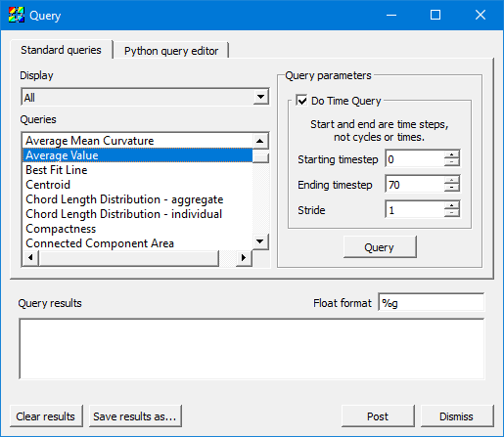Viewport: 504px width, 437px height.
Task: Click the Clear results button
Action: (46, 416)
